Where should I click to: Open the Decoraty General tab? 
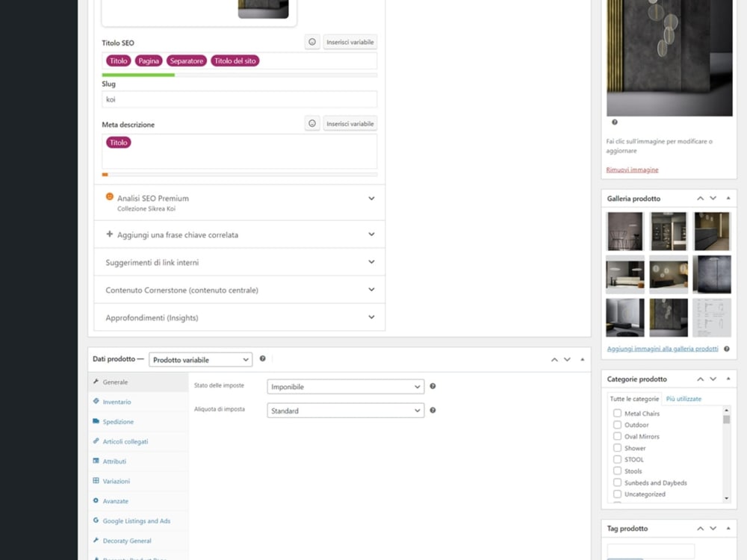click(x=138, y=541)
